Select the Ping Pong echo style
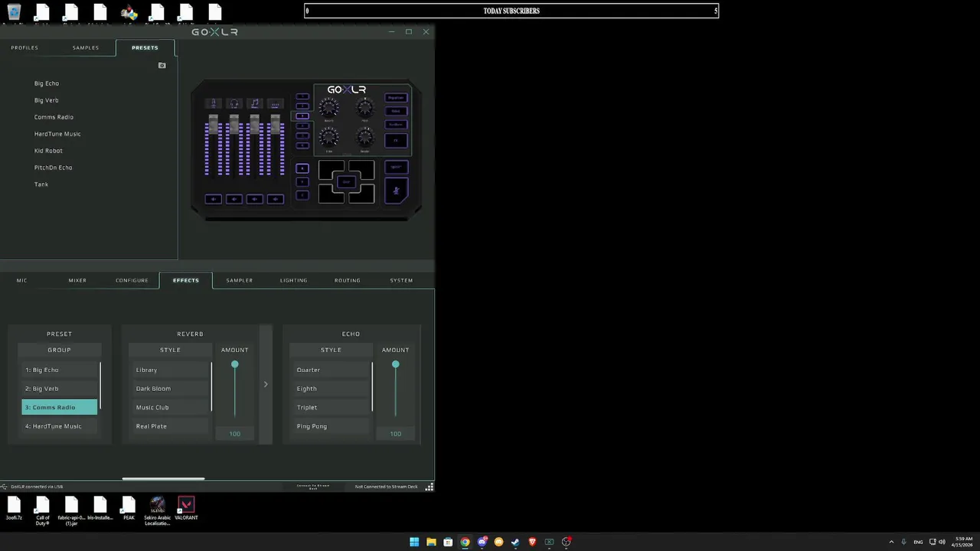Screen dimensions: 980x551 tap(331, 426)
